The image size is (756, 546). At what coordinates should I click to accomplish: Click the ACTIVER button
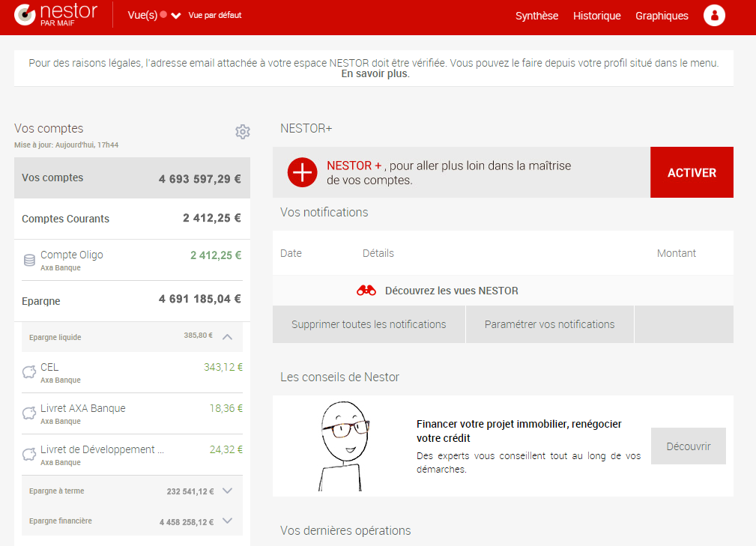tap(691, 172)
